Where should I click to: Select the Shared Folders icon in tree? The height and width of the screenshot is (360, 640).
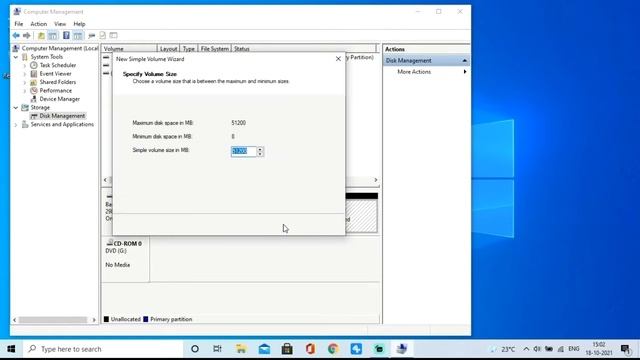pyautogui.click(x=34, y=82)
